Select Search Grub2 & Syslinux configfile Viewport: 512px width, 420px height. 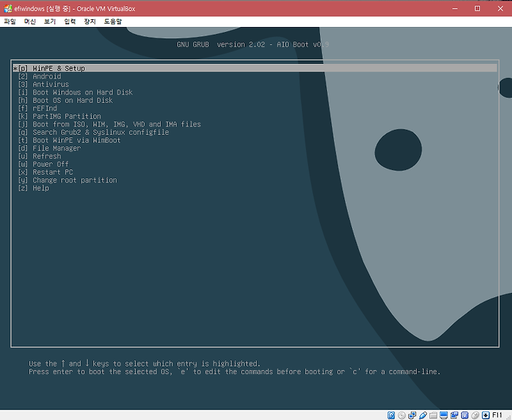(x=255, y=132)
